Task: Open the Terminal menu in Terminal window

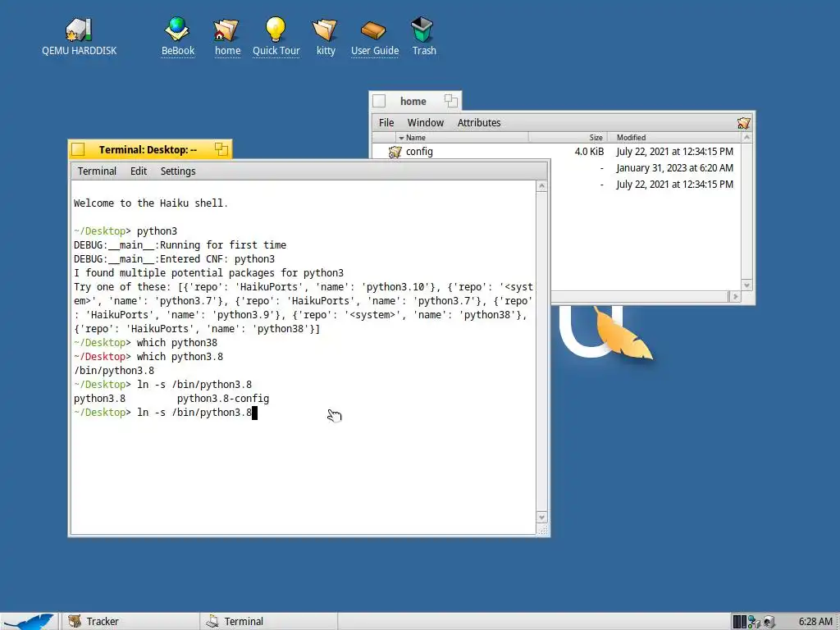Action: pos(97,171)
